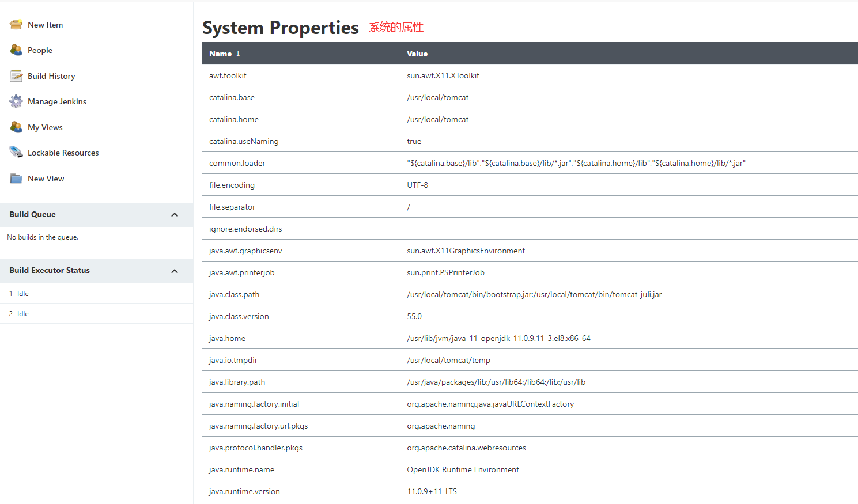Select the catalina.useNaming property name
The width and height of the screenshot is (858, 504).
[244, 141]
